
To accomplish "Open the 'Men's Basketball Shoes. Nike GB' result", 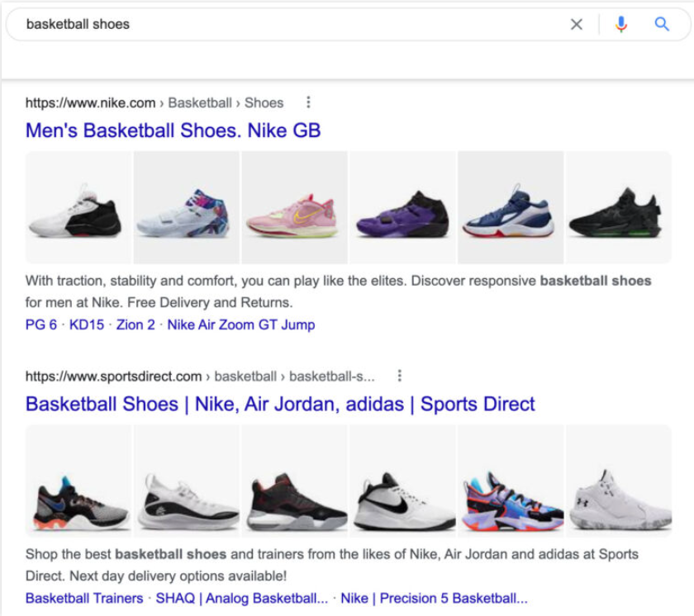I will [173, 130].
